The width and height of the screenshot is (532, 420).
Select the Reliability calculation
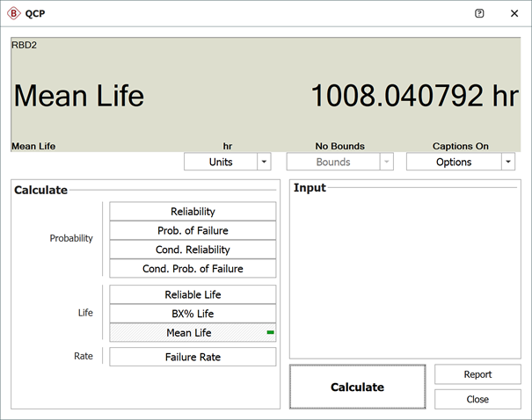(193, 211)
